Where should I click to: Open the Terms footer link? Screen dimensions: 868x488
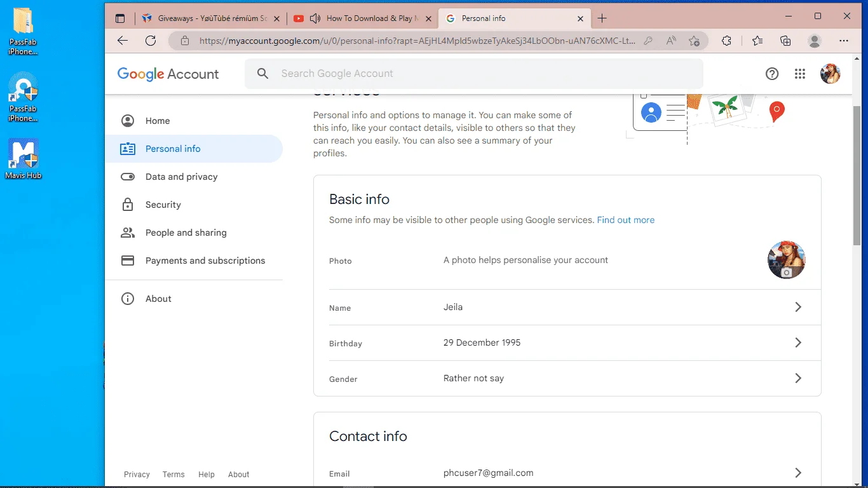(x=173, y=475)
